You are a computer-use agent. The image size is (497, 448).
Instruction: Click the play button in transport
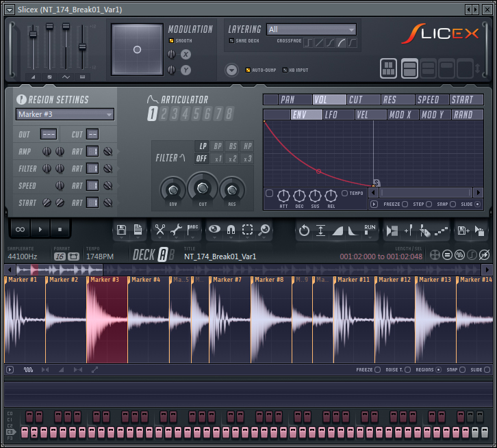coord(40,229)
